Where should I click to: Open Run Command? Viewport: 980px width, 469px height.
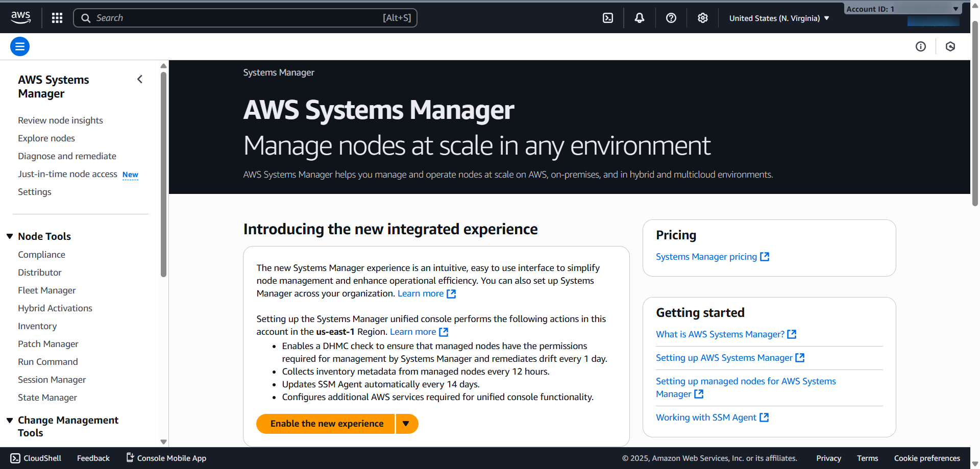pos(48,362)
